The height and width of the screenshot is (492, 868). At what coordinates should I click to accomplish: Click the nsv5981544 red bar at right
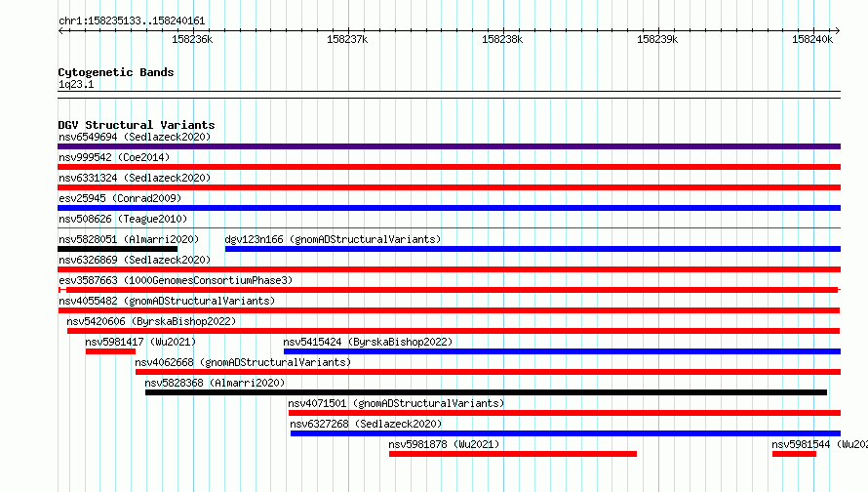(795, 454)
